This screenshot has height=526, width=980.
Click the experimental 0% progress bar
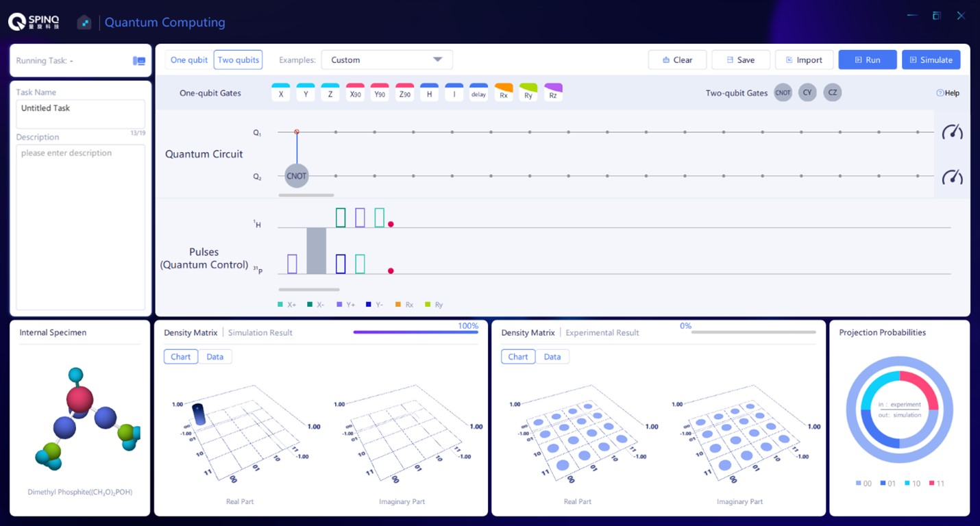(x=754, y=332)
